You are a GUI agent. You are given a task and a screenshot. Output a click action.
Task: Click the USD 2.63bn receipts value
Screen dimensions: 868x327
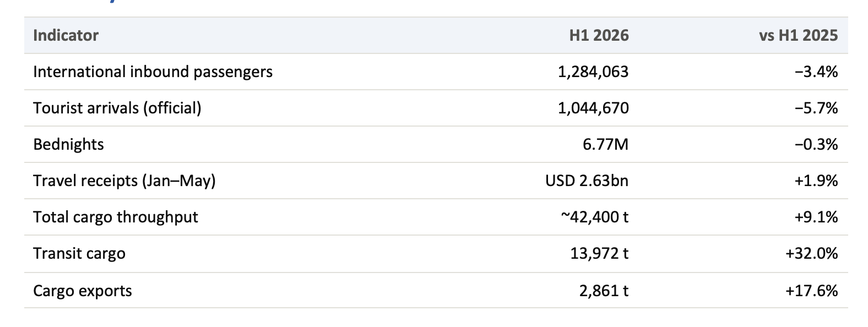[587, 181]
